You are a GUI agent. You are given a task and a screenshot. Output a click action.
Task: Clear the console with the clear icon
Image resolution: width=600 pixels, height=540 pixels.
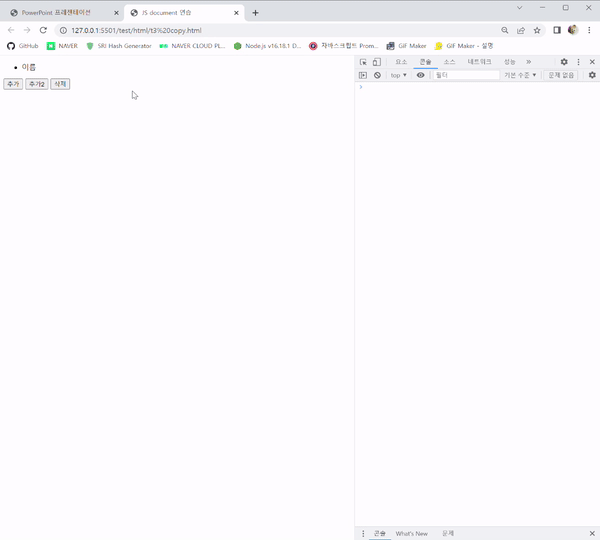click(377, 75)
